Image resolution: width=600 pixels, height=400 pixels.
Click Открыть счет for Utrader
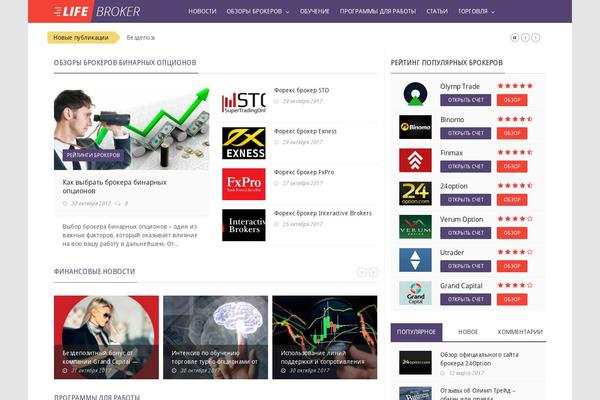click(x=465, y=266)
